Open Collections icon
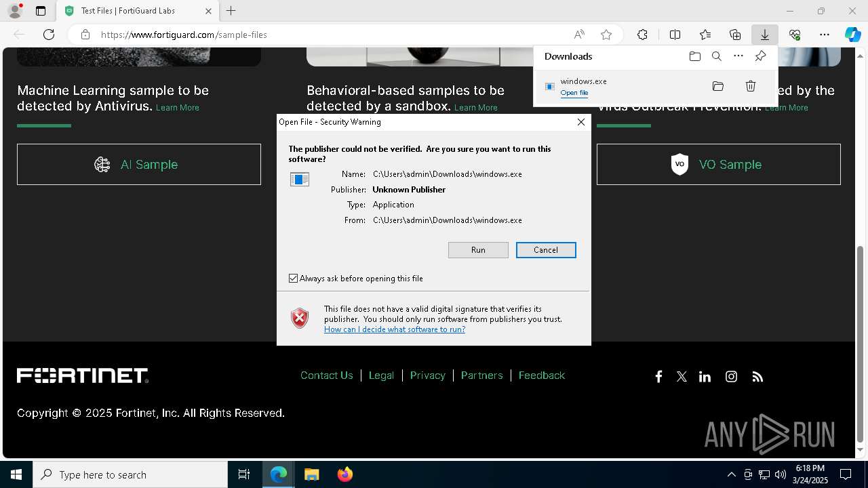The image size is (868, 488). (735, 35)
